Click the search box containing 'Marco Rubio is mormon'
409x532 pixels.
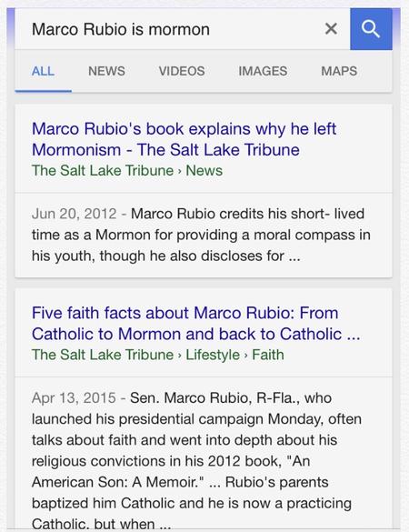183,29
